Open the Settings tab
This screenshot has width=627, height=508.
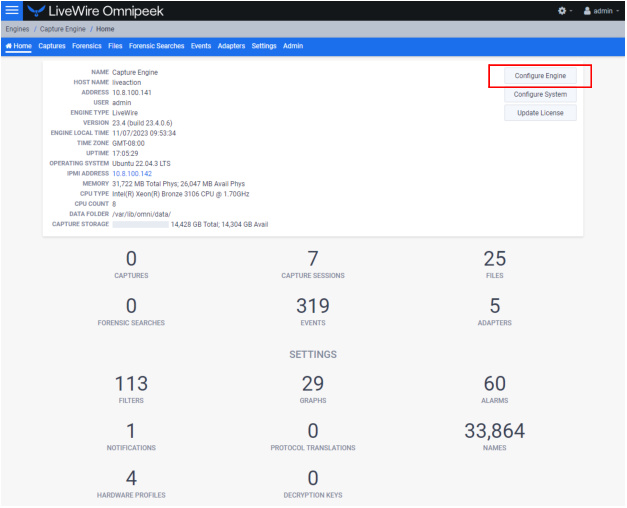coord(264,46)
